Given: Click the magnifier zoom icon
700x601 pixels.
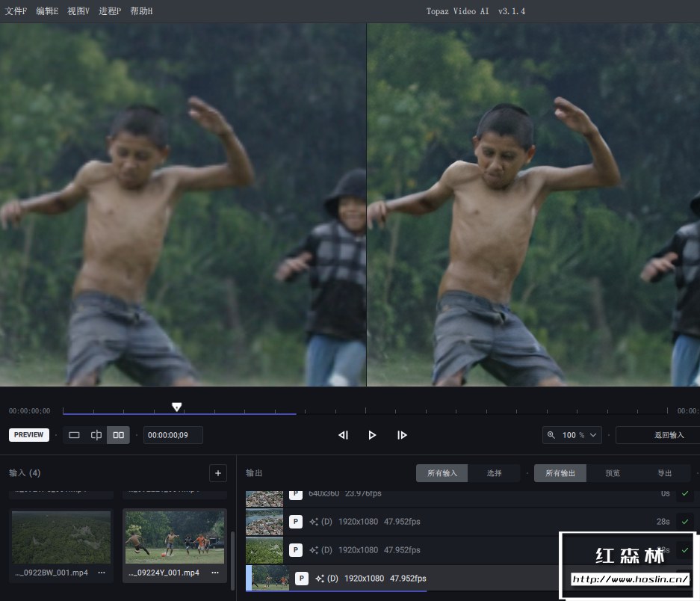Looking at the screenshot, I should click(x=551, y=435).
